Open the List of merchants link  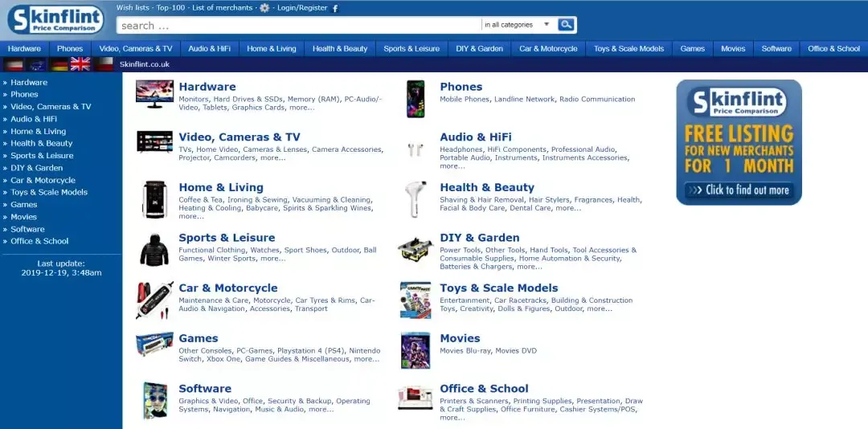tap(222, 8)
